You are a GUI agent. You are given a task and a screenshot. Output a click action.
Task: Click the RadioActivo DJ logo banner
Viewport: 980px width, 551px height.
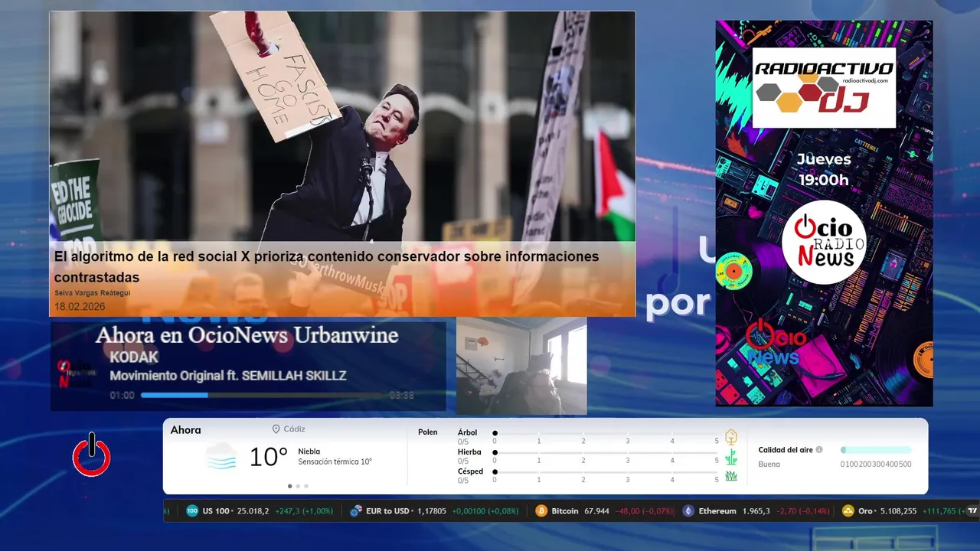coord(824,87)
